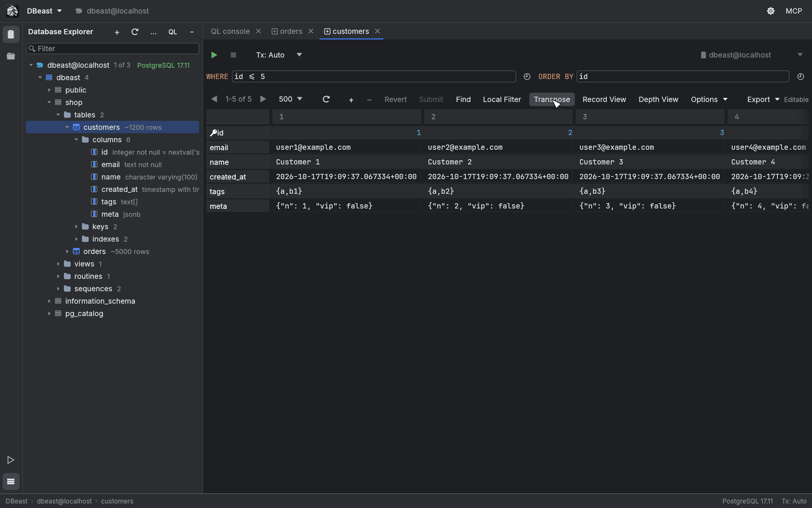Viewport: 812px width, 508px height.
Task: Open the files folder icon in the left sidebar
Action: click(x=11, y=56)
